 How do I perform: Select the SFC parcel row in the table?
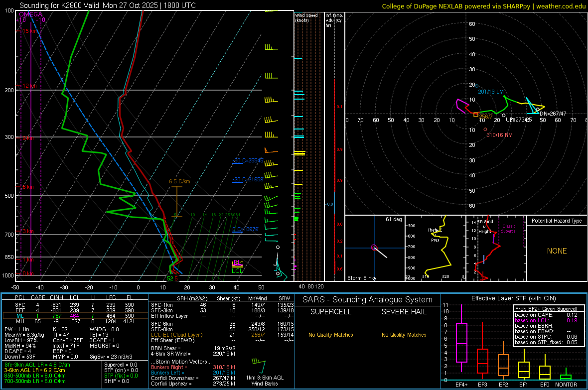(74, 305)
